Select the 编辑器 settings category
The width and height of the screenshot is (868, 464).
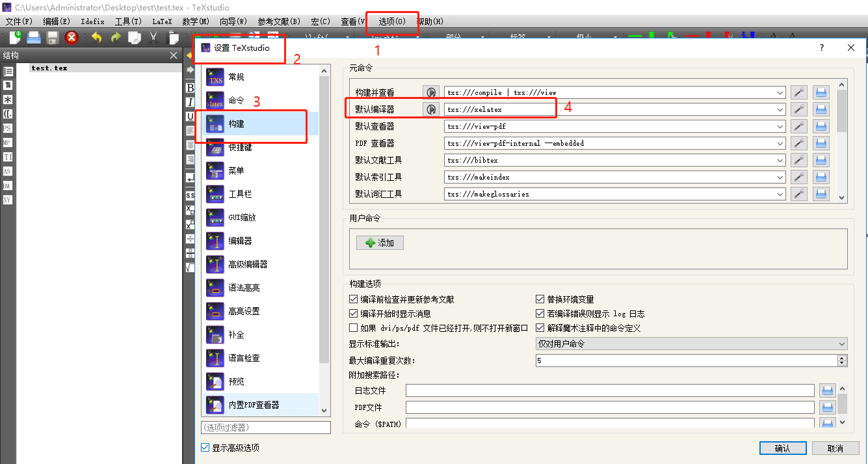[260, 241]
